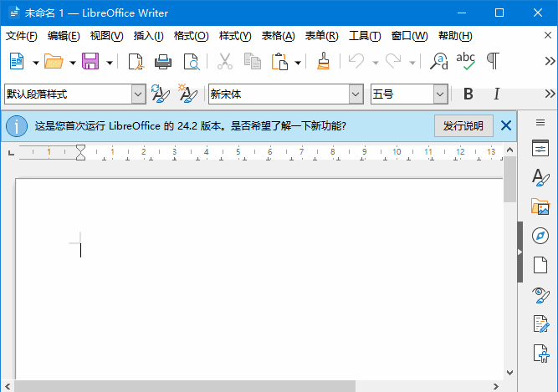Open Find and Replace icon

pos(438,62)
